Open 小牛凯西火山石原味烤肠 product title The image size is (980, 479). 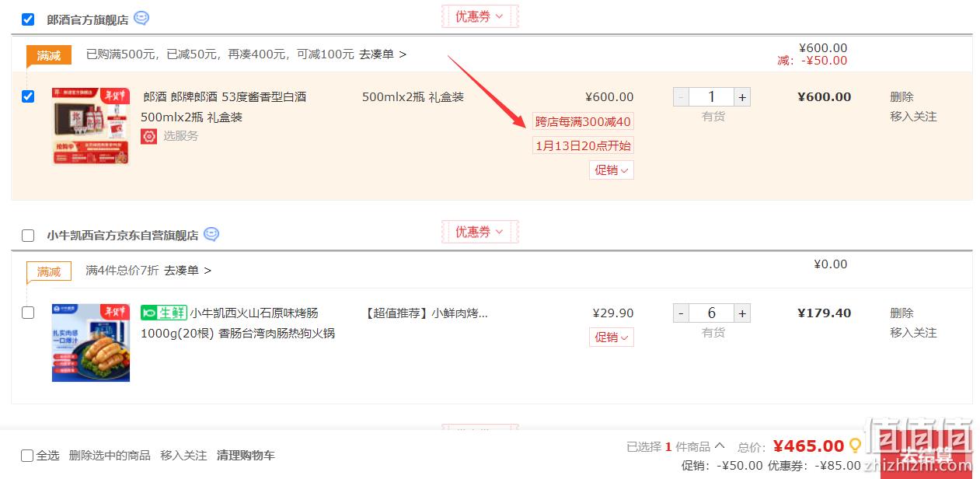coord(238,323)
